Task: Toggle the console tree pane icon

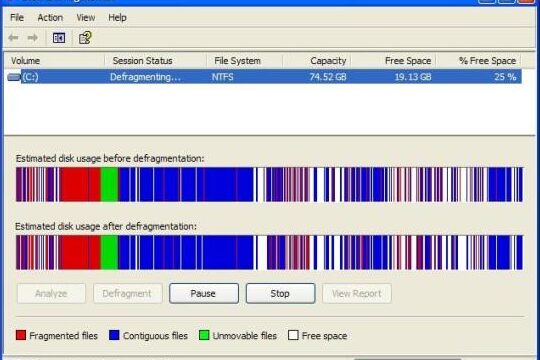Action: point(59,38)
